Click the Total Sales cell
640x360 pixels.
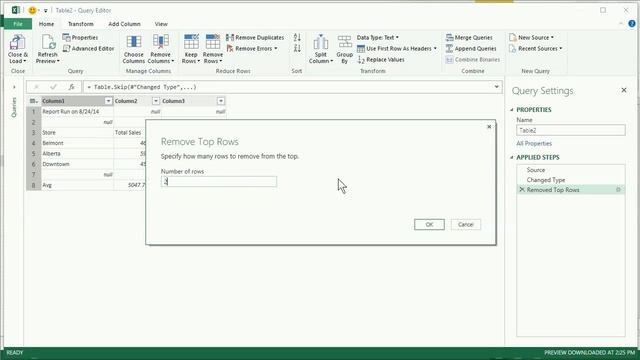click(x=129, y=132)
